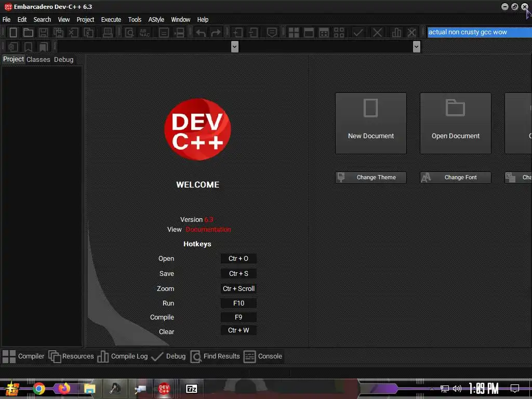This screenshot has height=399, width=532.
Task: Open the AStyle menu
Action: pos(156,20)
